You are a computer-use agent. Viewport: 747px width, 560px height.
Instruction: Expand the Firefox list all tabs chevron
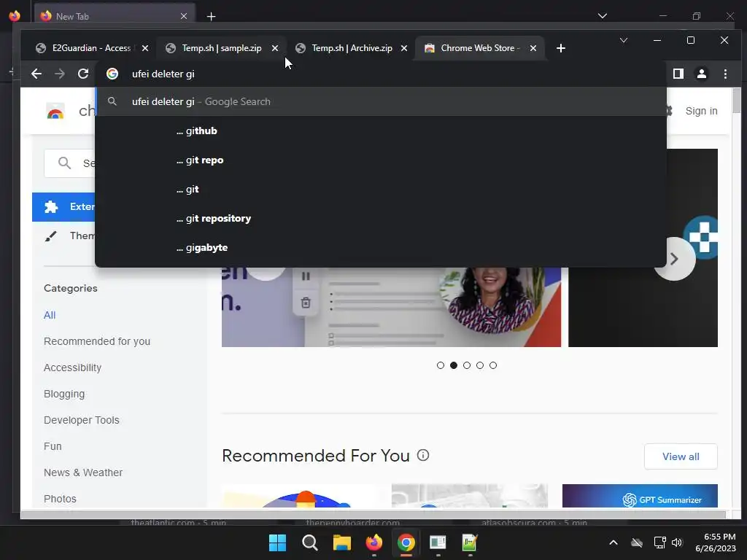click(x=602, y=16)
